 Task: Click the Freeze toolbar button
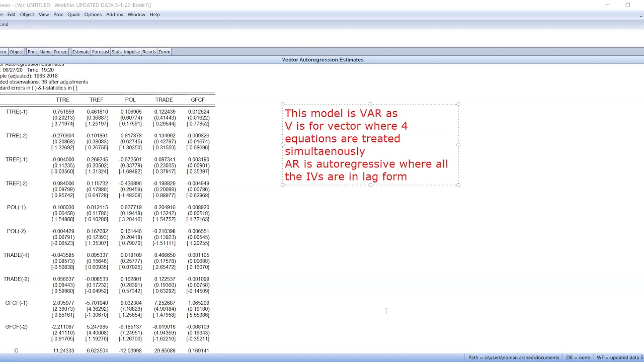point(61,52)
